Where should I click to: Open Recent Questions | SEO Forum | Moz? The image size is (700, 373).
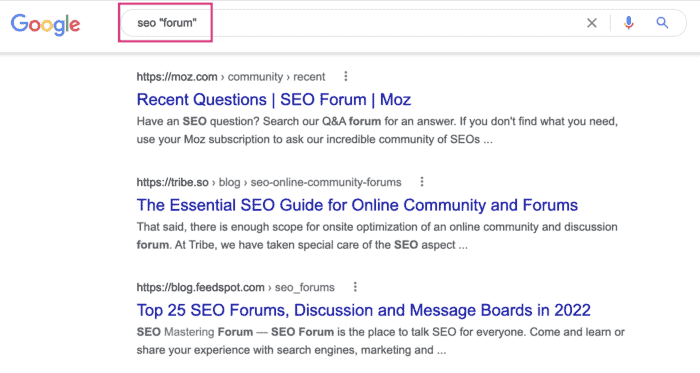point(274,99)
